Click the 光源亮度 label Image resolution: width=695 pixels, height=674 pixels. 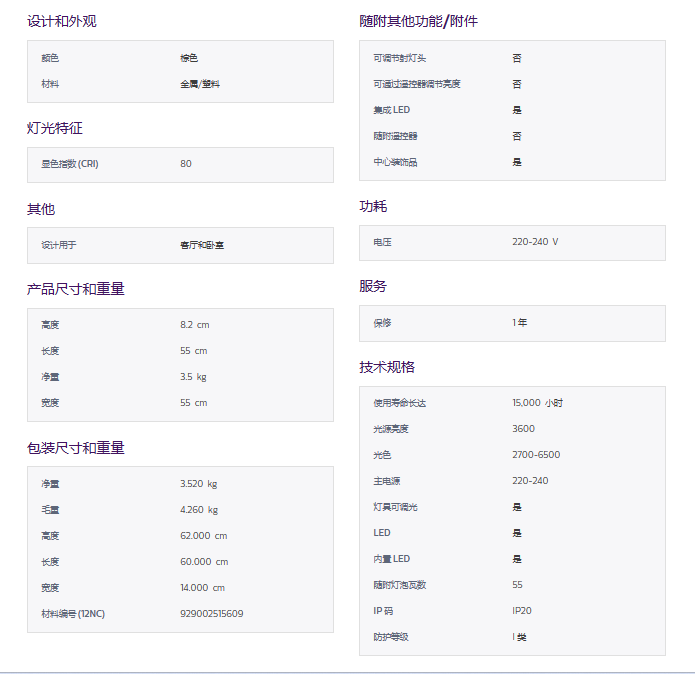coord(391,429)
